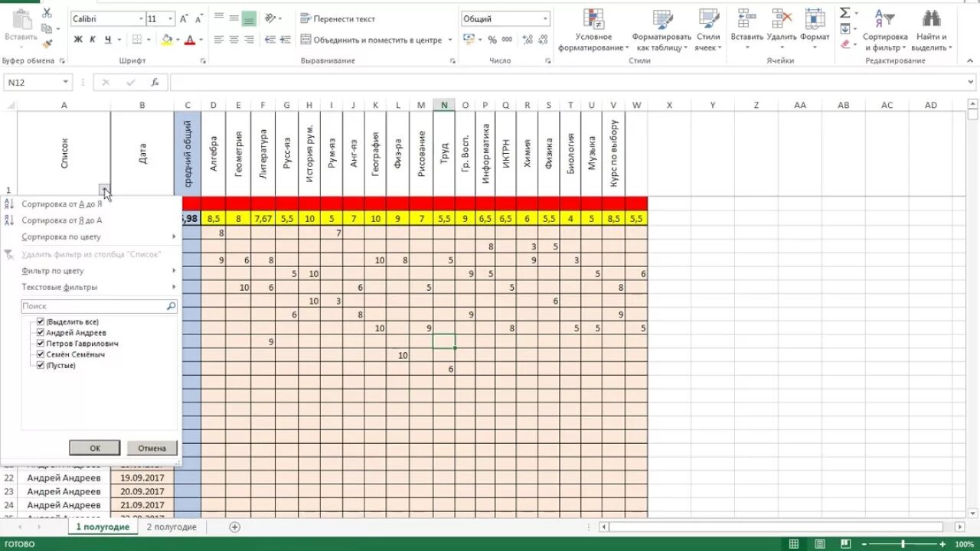The image size is (980, 551).
Task: Click the zoom slider in status bar
Action: pos(903,544)
